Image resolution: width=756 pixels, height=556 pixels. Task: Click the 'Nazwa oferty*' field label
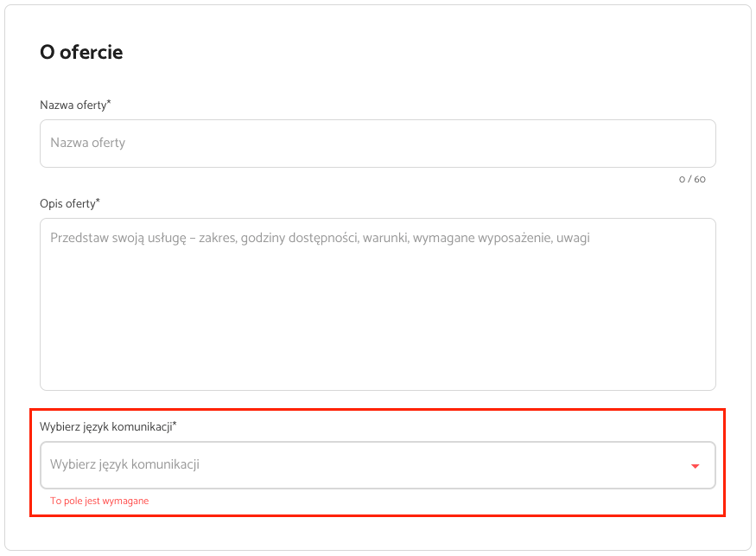pos(75,105)
